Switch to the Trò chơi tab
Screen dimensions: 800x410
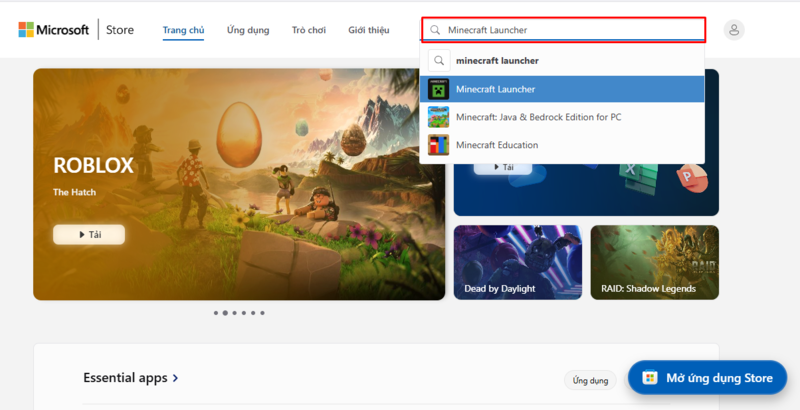tap(309, 30)
